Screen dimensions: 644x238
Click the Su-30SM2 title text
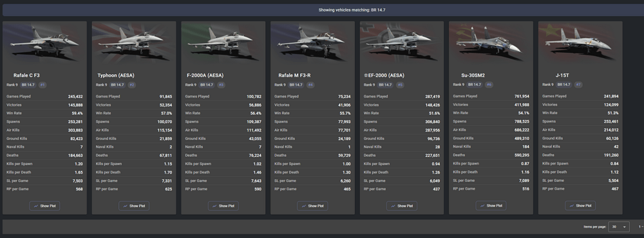click(x=473, y=75)
